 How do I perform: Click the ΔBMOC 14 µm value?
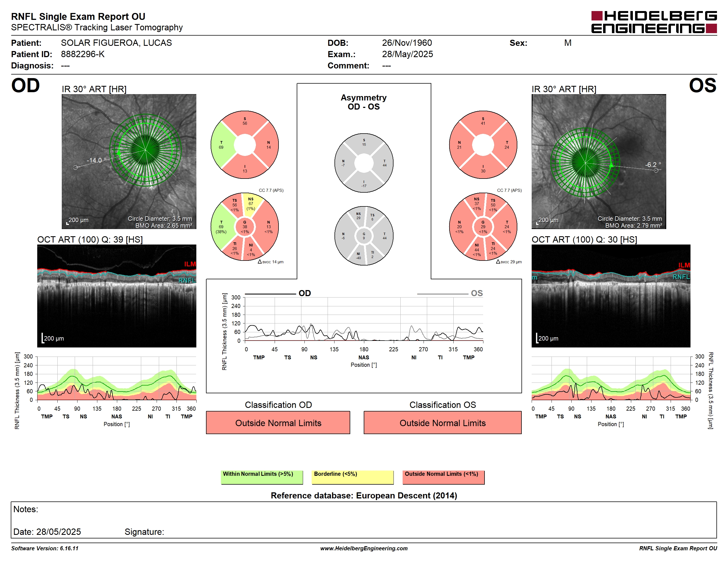[271, 262]
